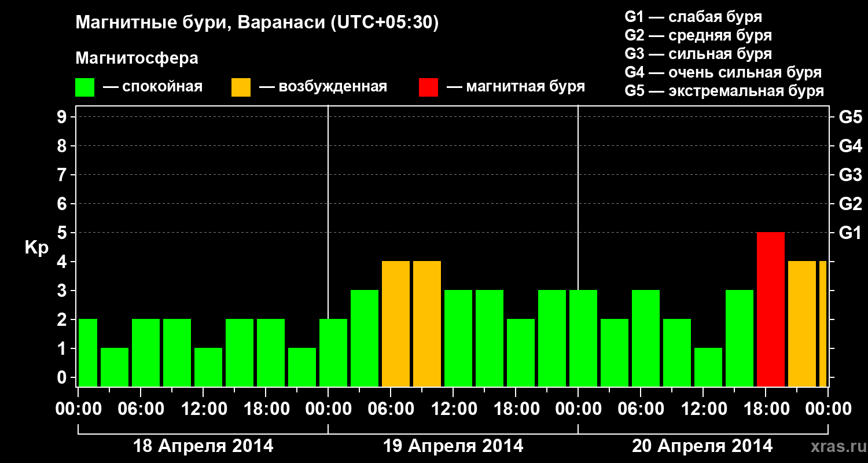Click the 'G4 — очень сильная буря' line

(x=723, y=72)
